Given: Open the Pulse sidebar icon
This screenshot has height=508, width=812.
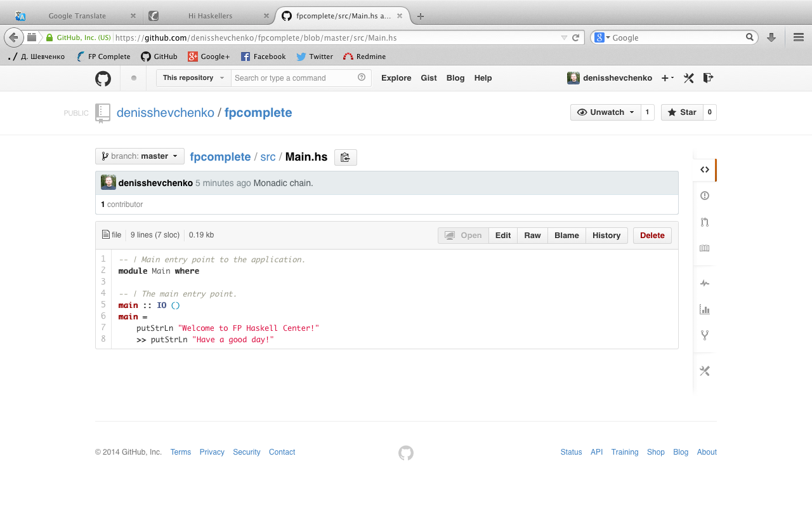Looking at the screenshot, I should 704,283.
